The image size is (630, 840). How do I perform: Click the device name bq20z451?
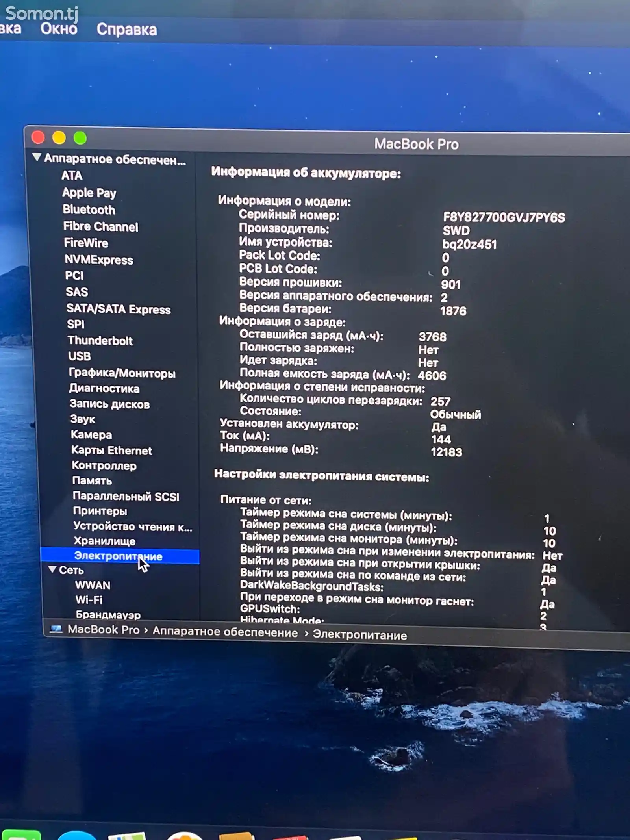pyautogui.click(x=469, y=244)
